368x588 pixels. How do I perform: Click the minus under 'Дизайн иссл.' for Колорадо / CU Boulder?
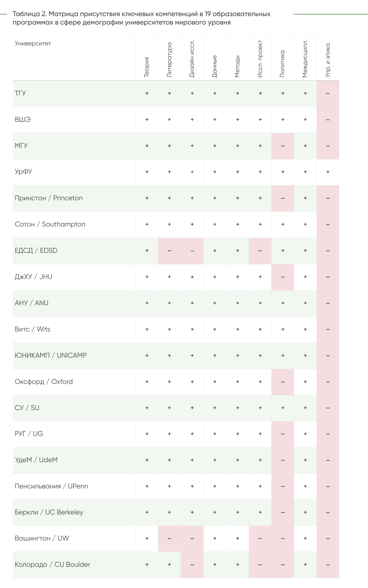click(x=192, y=565)
